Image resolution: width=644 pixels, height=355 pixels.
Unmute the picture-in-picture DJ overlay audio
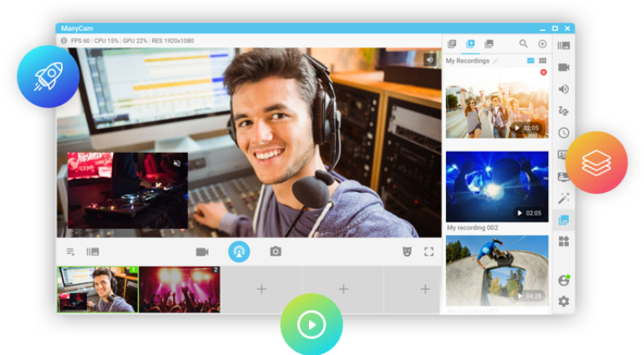(177, 163)
